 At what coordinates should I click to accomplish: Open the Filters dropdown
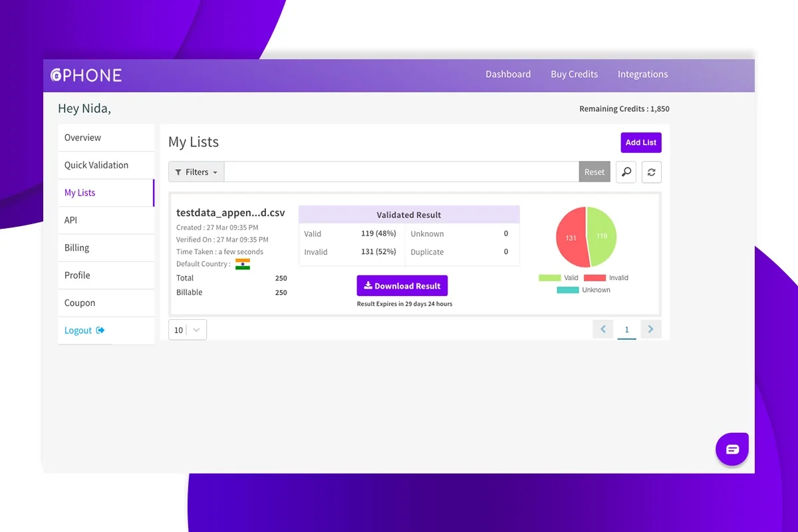(196, 172)
